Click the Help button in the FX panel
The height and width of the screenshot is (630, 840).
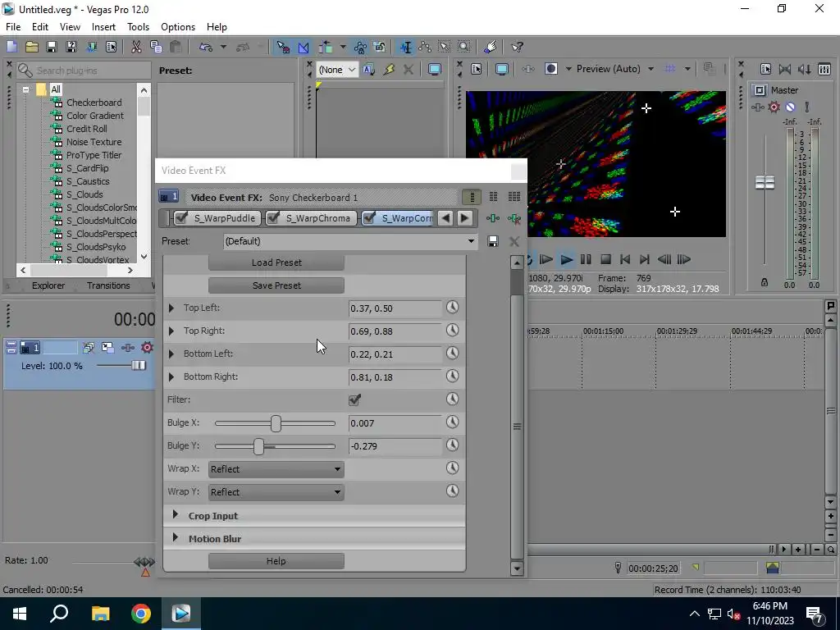pos(276,561)
